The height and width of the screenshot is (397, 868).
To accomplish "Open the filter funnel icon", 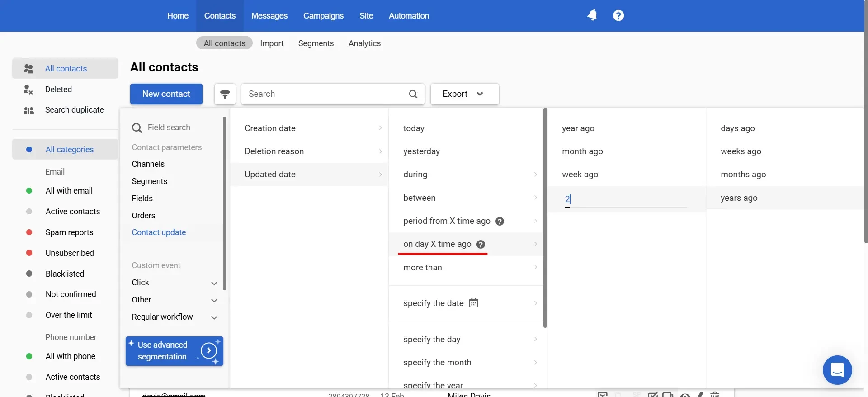I will [x=225, y=94].
